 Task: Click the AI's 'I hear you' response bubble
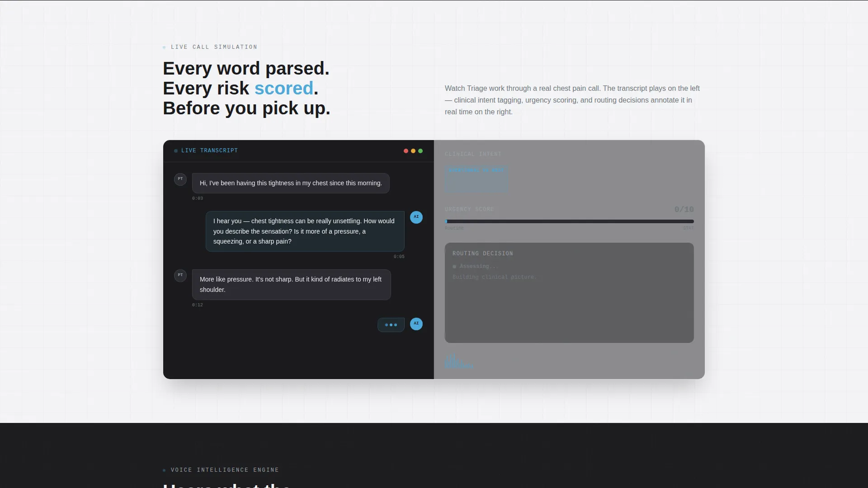click(305, 231)
